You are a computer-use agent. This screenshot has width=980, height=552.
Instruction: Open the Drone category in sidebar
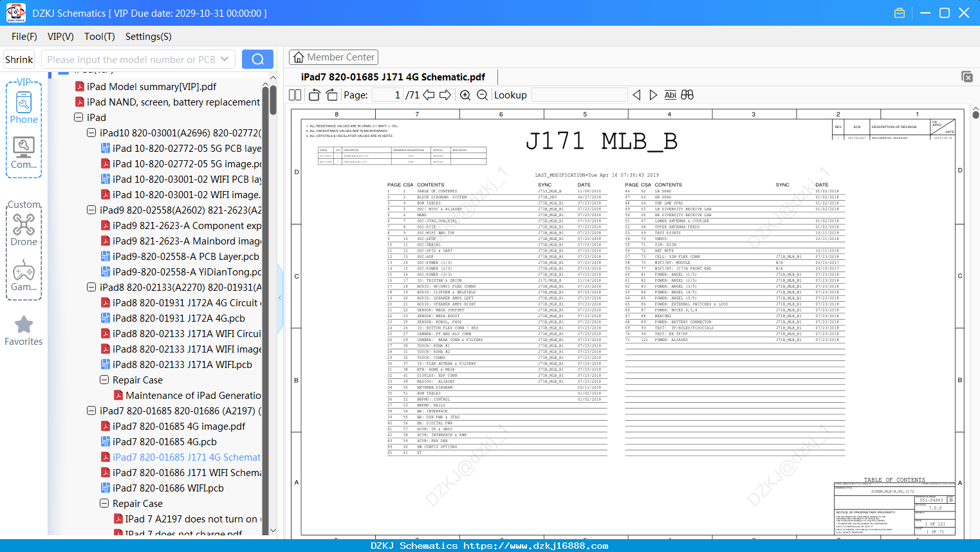(24, 230)
